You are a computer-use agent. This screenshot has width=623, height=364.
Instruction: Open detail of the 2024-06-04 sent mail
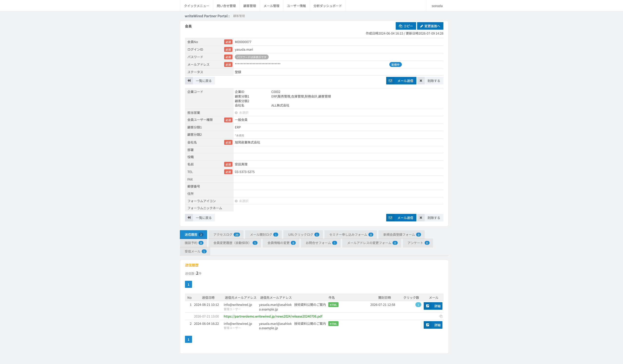pyautogui.click(x=433, y=325)
